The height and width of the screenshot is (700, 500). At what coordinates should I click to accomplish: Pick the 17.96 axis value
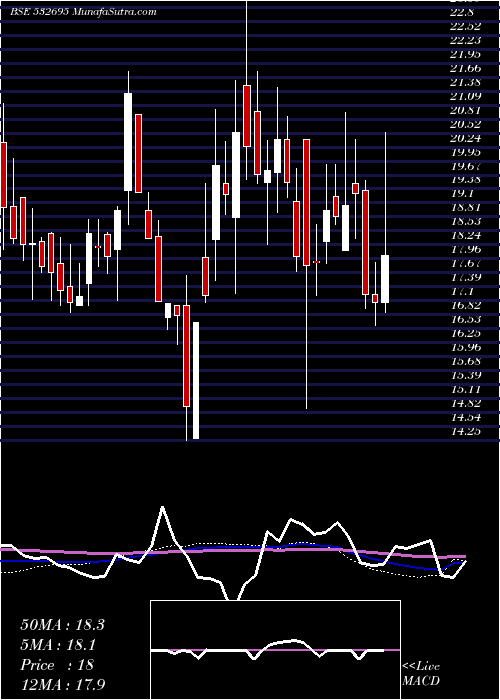[466, 249]
